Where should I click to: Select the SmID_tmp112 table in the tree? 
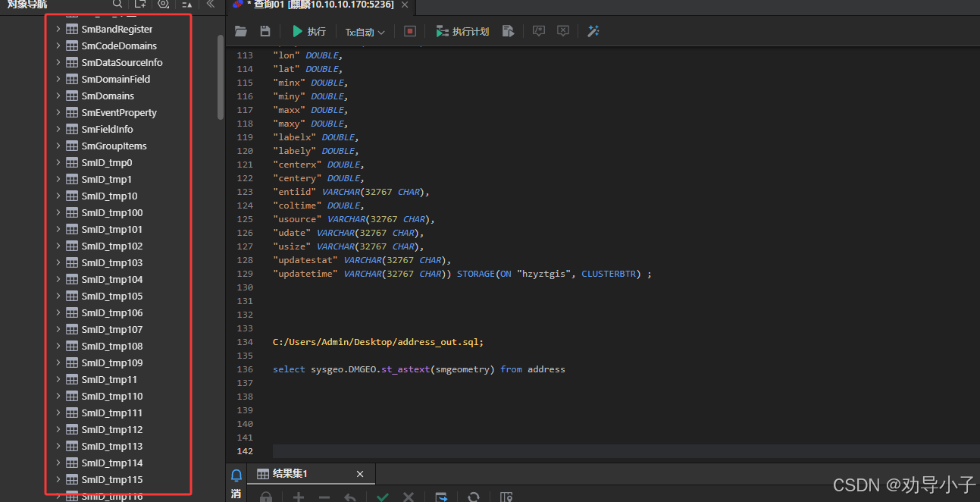coord(112,429)
